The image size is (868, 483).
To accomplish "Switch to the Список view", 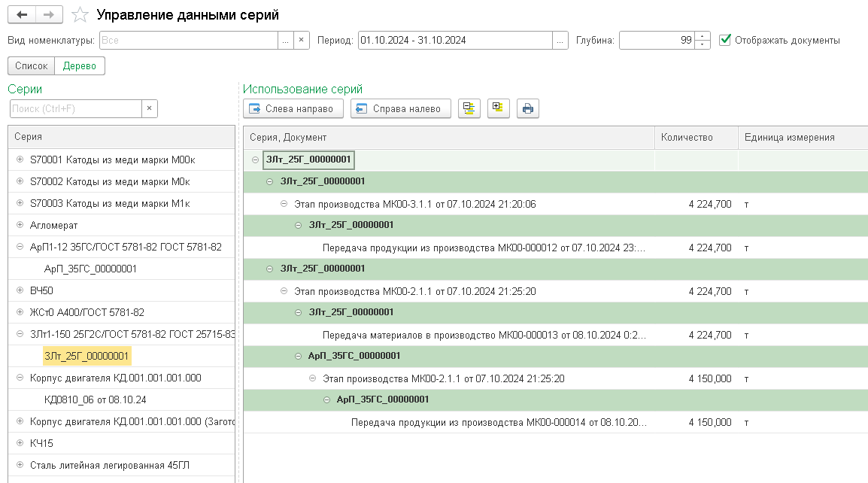I will pos(32,65).
